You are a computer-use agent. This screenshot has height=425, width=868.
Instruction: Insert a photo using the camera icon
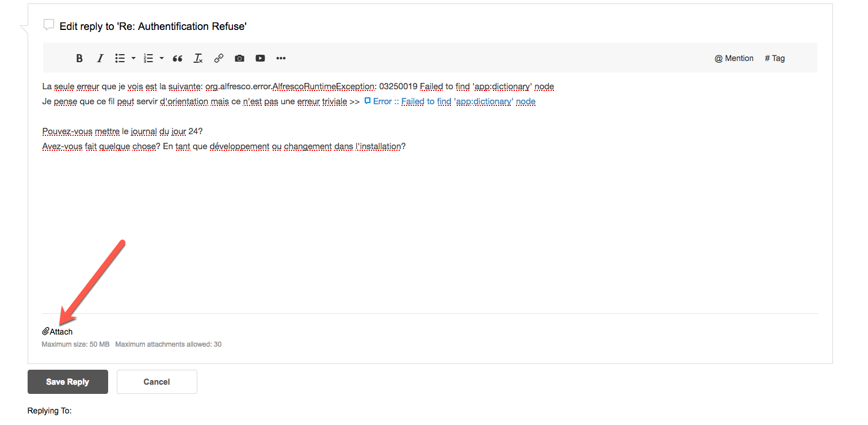(239, 58)
